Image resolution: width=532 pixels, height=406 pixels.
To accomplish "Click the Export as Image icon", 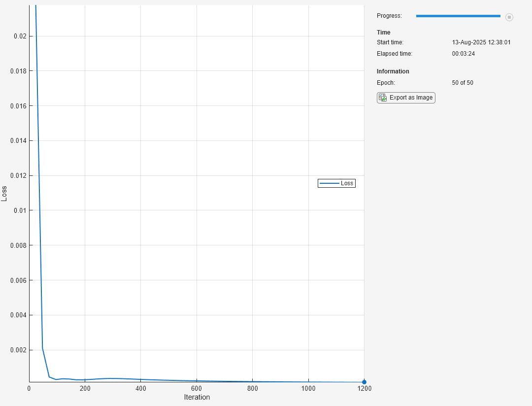I will [x=383, y=98].
